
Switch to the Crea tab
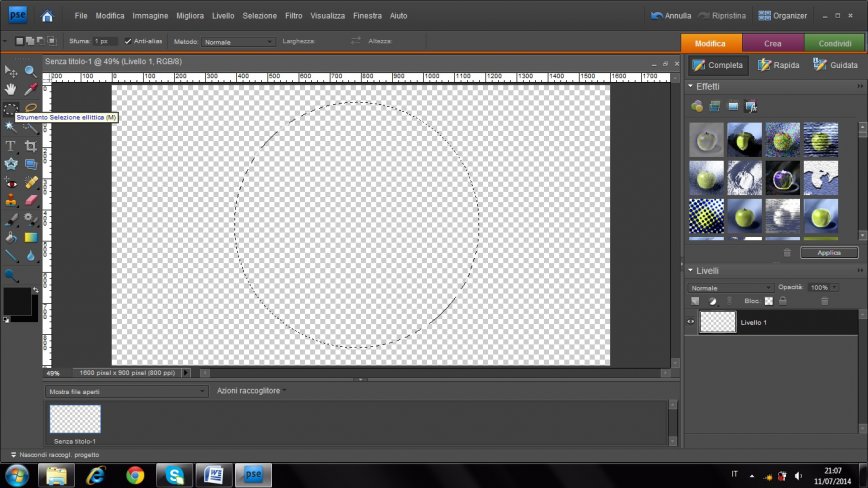coord(772,43)
